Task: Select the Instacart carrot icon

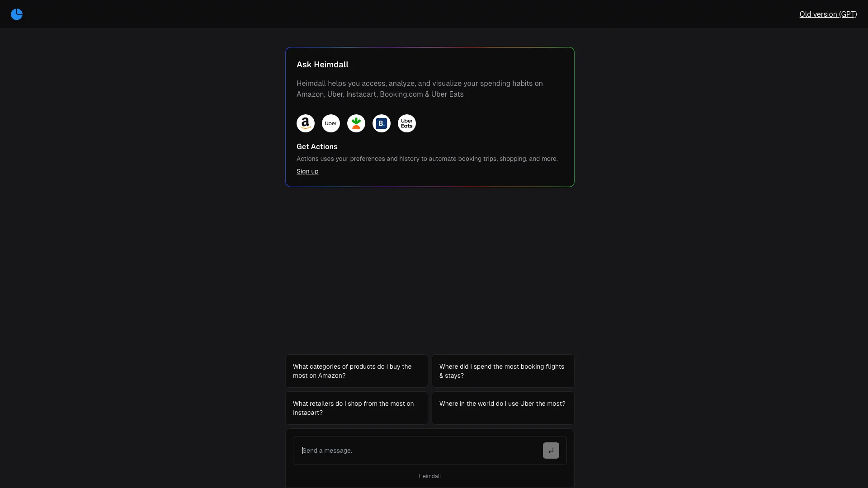Action: click(356, 123)
